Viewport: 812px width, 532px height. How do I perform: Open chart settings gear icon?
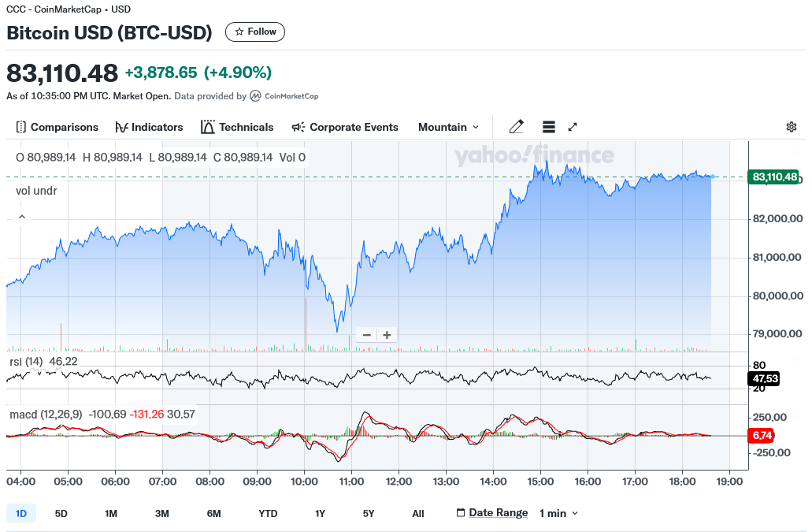pyautogui.click(x=792, y=127)
